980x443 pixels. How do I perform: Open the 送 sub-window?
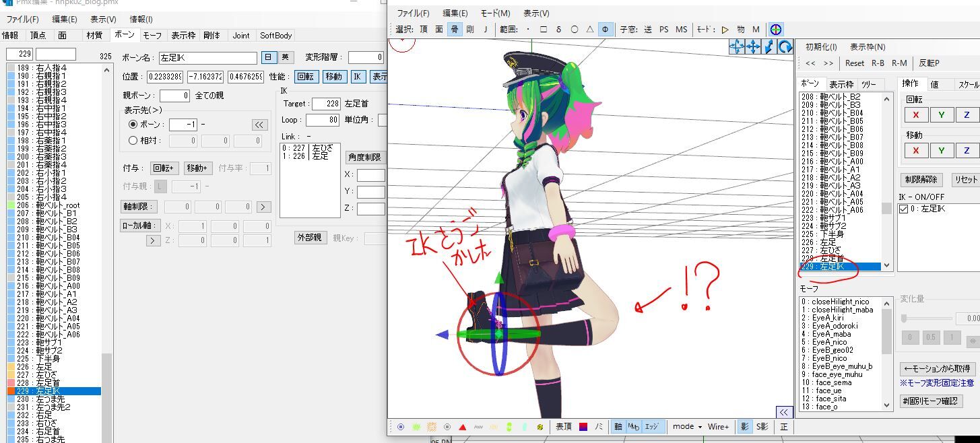pos(647,30)
